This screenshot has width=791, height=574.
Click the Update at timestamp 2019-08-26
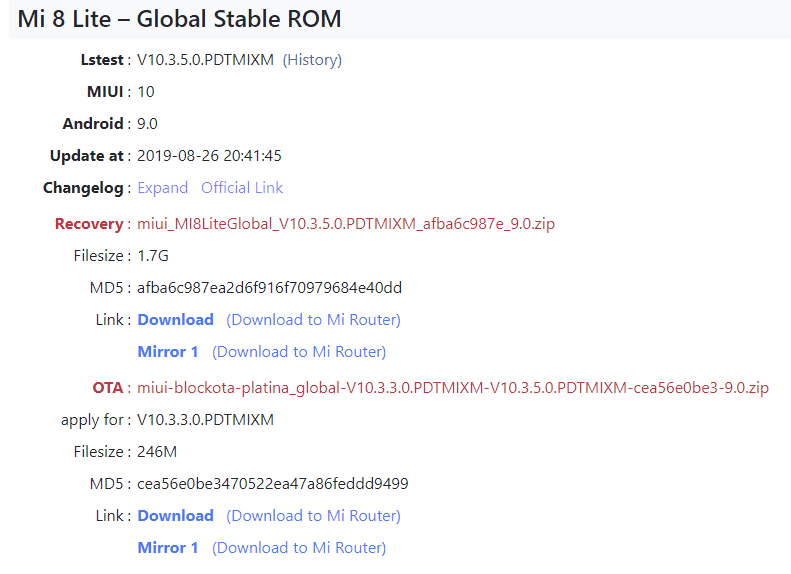point(210,156)
